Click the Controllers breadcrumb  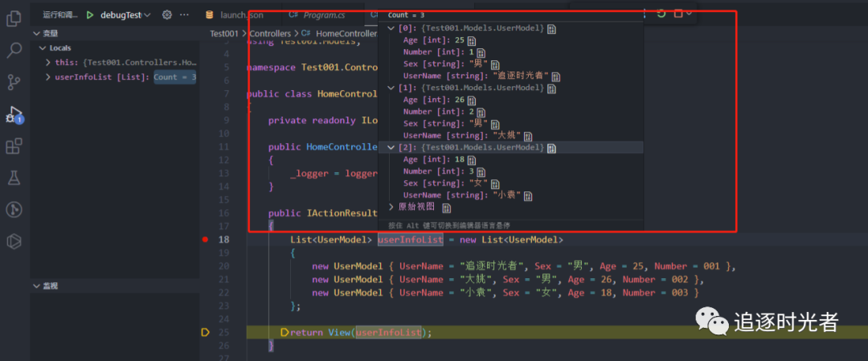[x=269, y=34]
